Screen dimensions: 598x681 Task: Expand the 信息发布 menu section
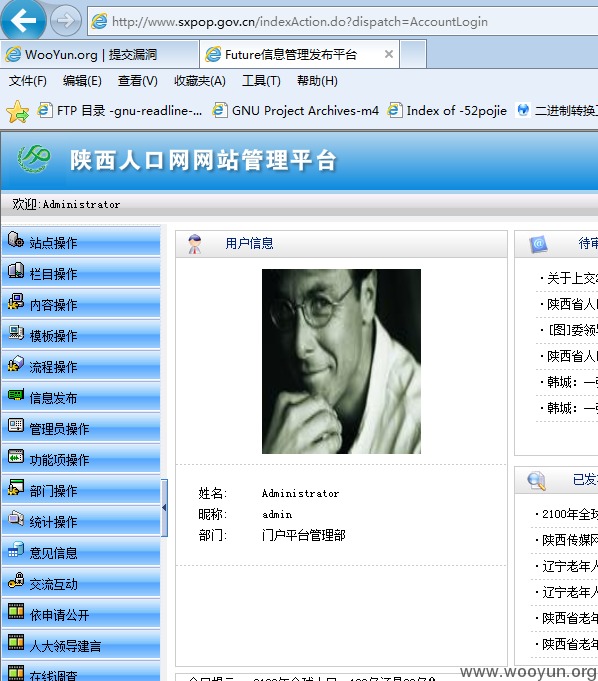(81, 397)
